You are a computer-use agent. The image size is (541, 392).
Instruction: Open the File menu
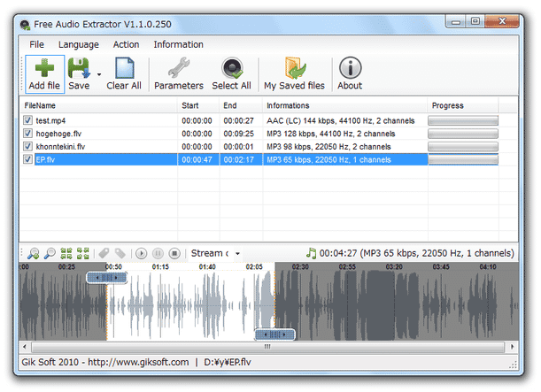tap(36, 44)
